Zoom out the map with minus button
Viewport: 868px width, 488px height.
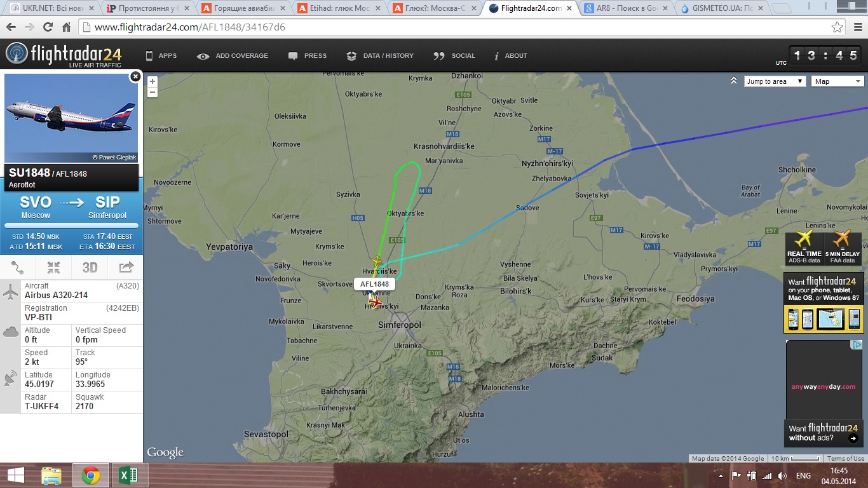(x=153, y=92)
